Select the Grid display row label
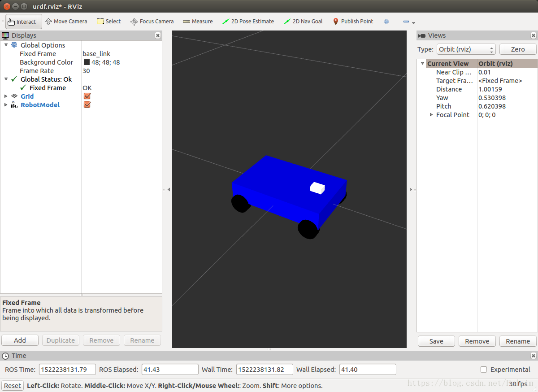 pos(27,96)
